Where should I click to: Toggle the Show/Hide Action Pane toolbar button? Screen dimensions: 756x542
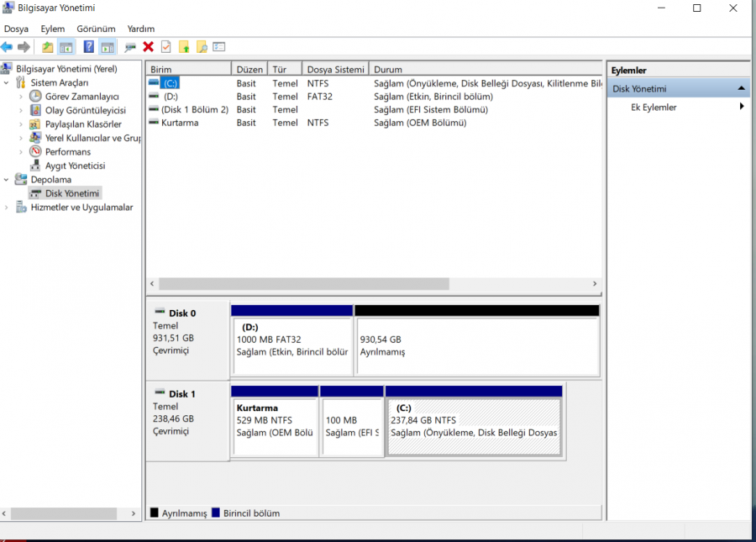[107, 47]
